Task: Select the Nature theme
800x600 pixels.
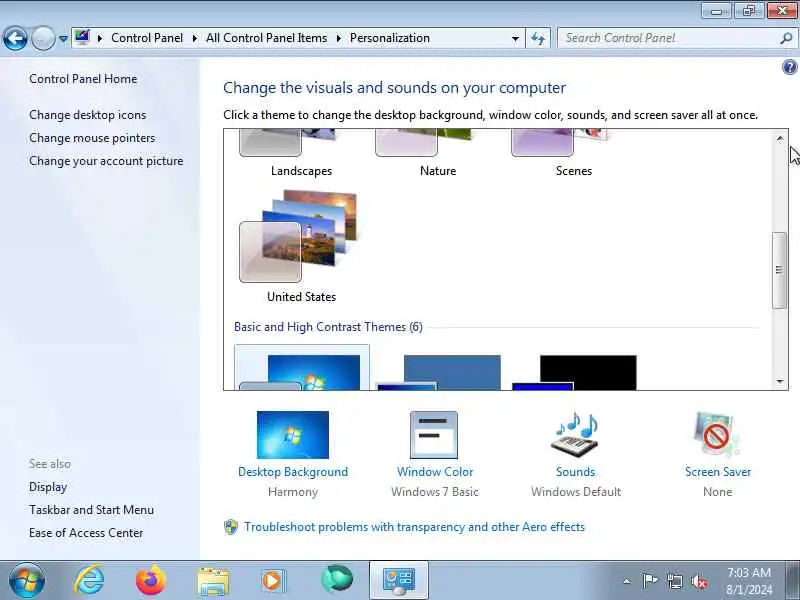Action: click(x=438, y=153)
